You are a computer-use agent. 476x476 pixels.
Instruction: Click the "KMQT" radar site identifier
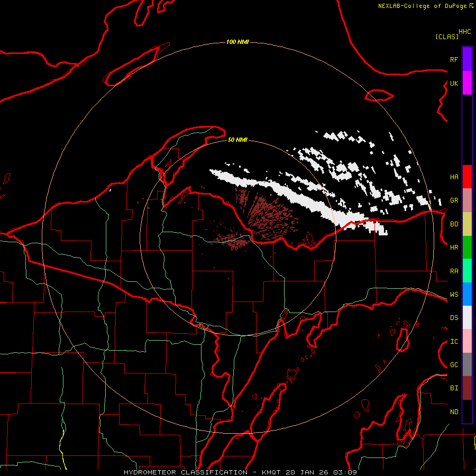[x=271, y=472]
